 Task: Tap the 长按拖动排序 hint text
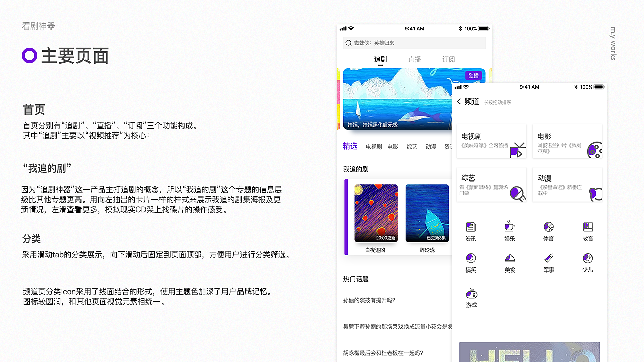497,102
